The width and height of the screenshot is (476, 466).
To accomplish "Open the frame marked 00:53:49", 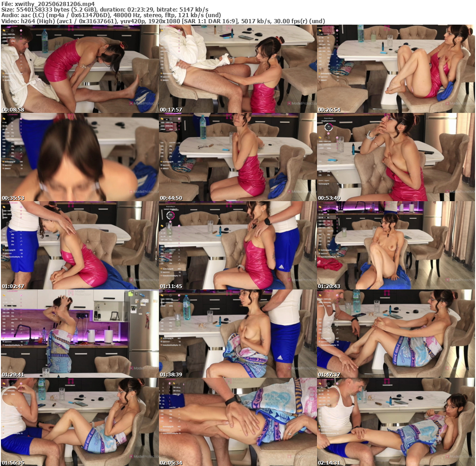I will point(396,157).
